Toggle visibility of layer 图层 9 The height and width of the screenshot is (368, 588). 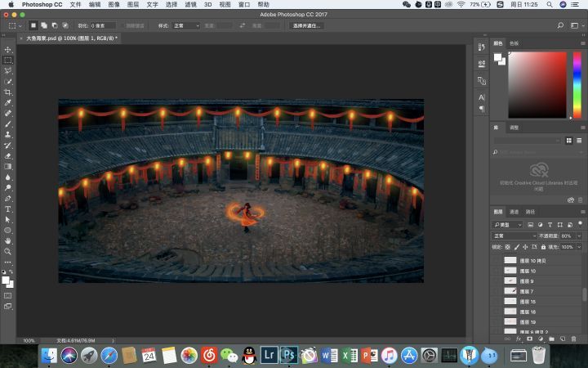point(497,280)
